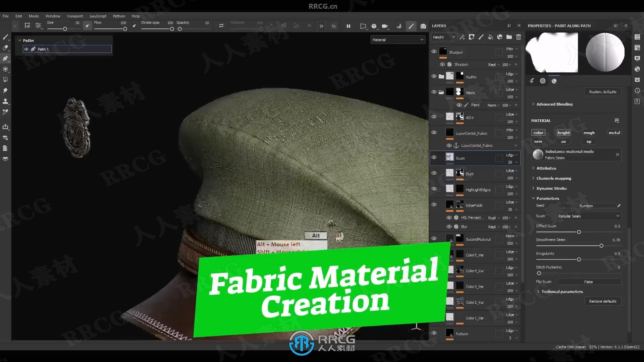Hide the AO+ layer

434,117
